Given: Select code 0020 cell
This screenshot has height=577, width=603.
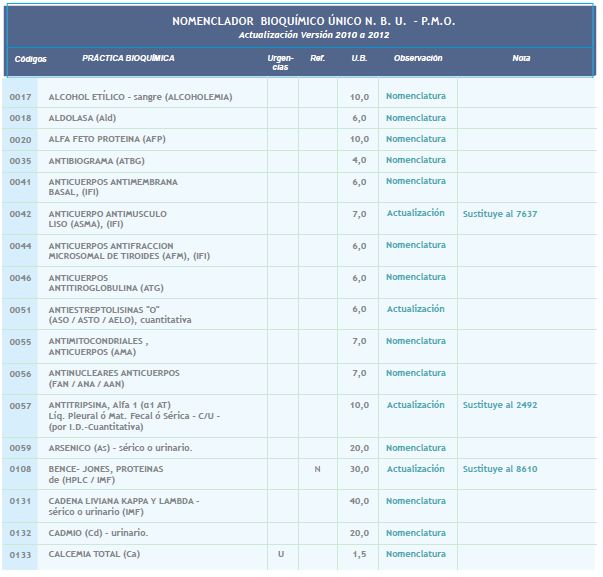Looking at the screenshot, I should tap(20, 140).
